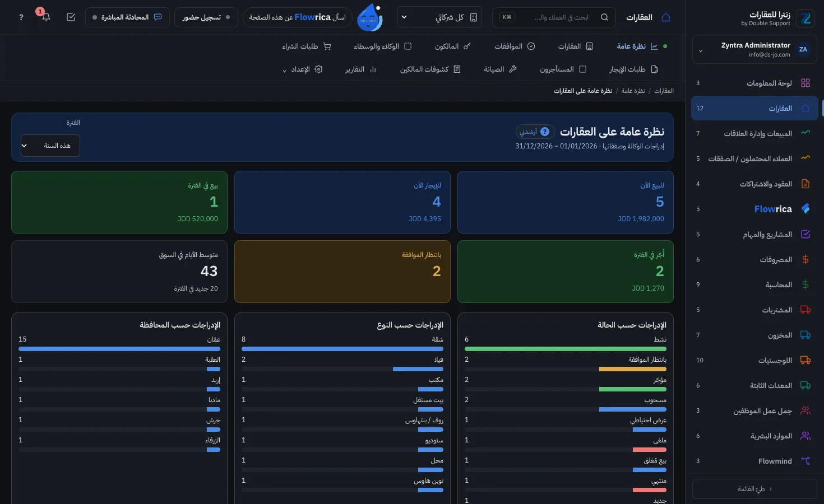
Task: Open المصروفات expenses in sidebar
Action: tap(754, 259)
